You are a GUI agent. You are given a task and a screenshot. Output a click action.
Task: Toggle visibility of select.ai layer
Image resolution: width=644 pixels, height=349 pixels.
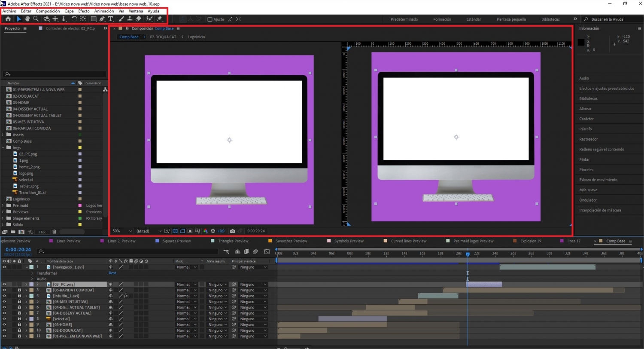click(4, 319)
